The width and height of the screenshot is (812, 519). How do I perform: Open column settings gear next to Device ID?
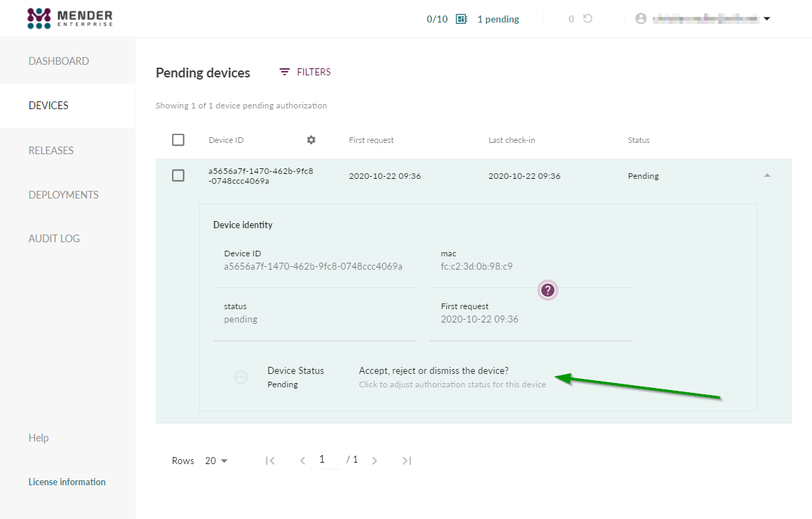[x=311, y=140]
